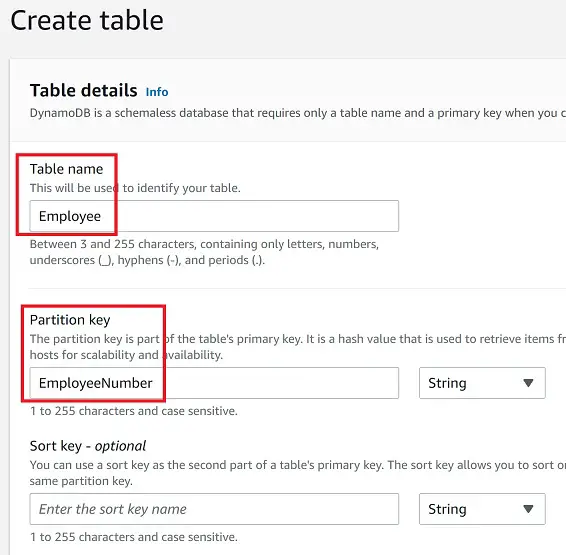Focus the Partition key field with EmployeeNumber
The height and width of the screenshot is (555, 566).
(x=214, y=383)
